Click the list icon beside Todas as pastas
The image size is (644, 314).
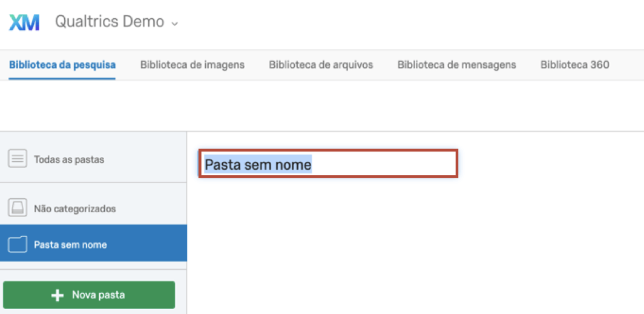pos(18,159)
